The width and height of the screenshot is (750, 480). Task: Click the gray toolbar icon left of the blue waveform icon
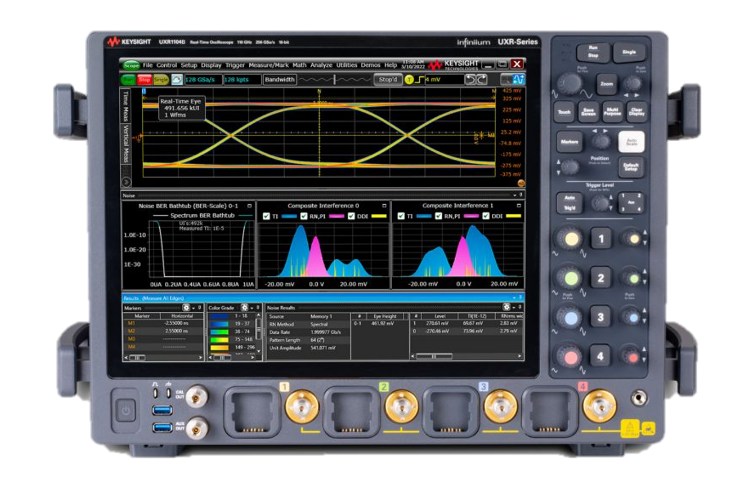506,79
